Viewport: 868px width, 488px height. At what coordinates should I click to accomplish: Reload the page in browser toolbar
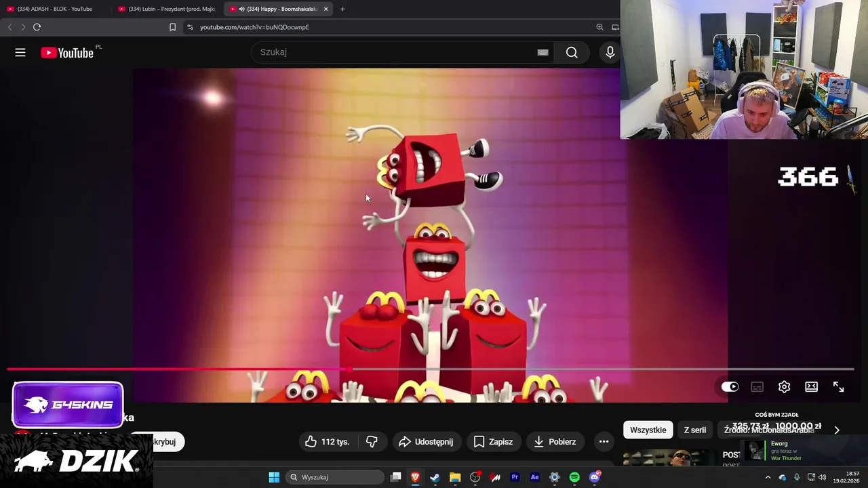point(37,27)
